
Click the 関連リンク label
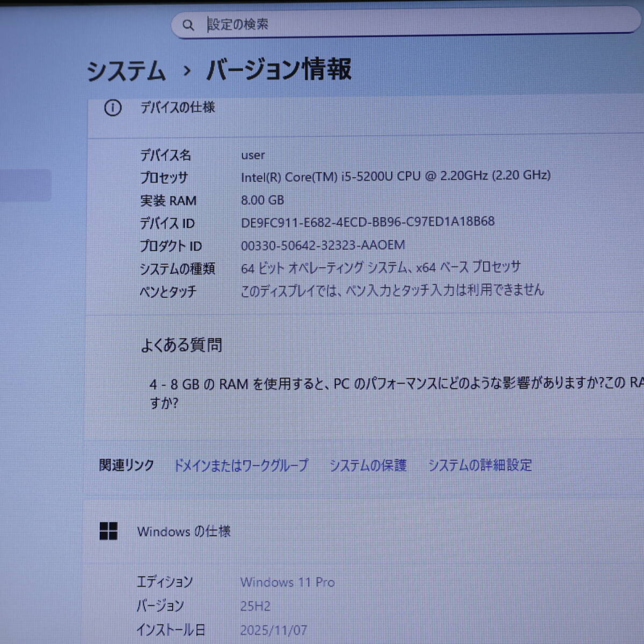click(127, 465)
